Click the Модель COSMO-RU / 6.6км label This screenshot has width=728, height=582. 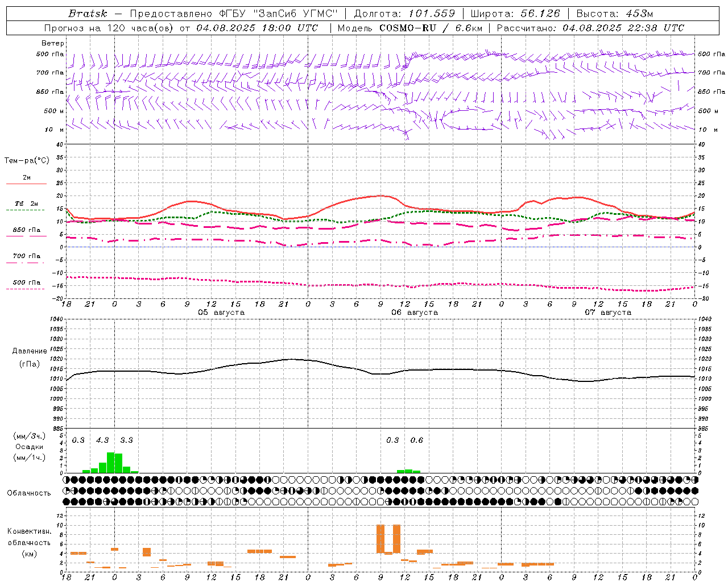pos(410,28)
